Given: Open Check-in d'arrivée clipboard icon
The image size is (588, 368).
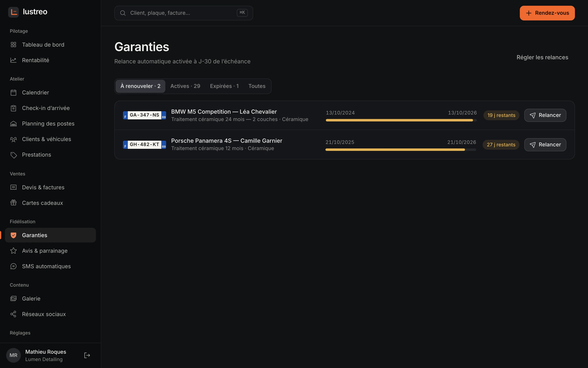Looking at the screenshot, I should click(x=13, y=108).
